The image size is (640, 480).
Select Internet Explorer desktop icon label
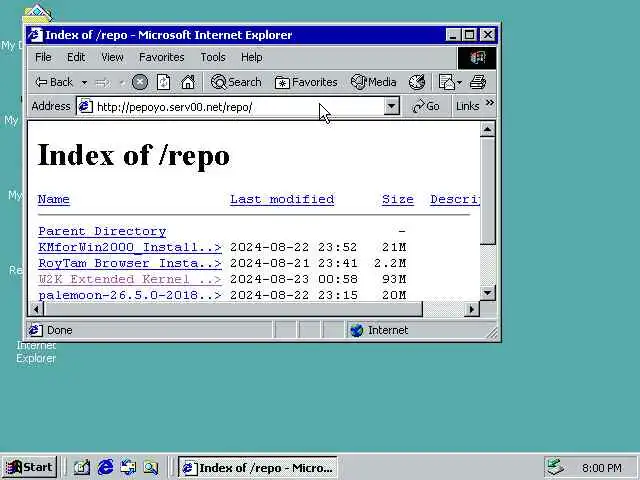[36, 352]
